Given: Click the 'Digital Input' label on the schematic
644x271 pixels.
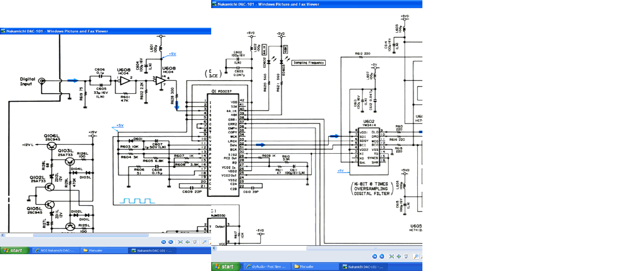Looking at the screenshot, I should 28,82.
